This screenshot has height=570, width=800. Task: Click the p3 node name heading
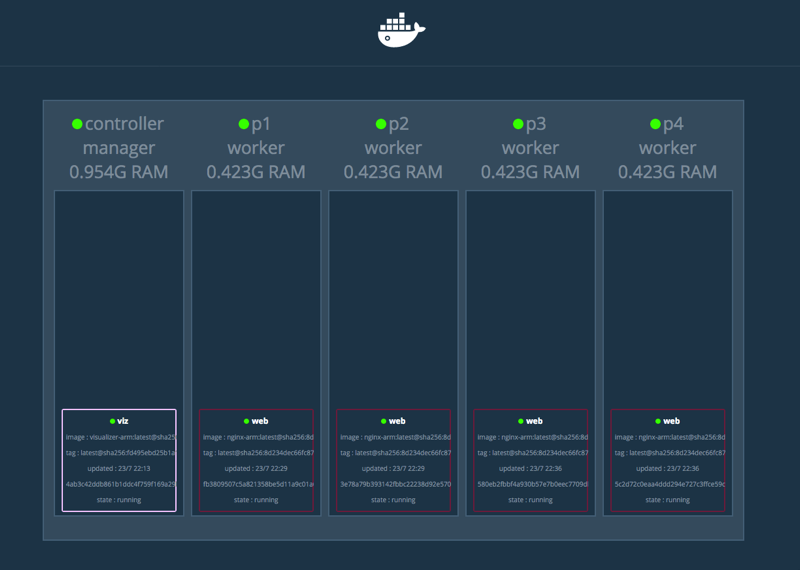(537, 124)
